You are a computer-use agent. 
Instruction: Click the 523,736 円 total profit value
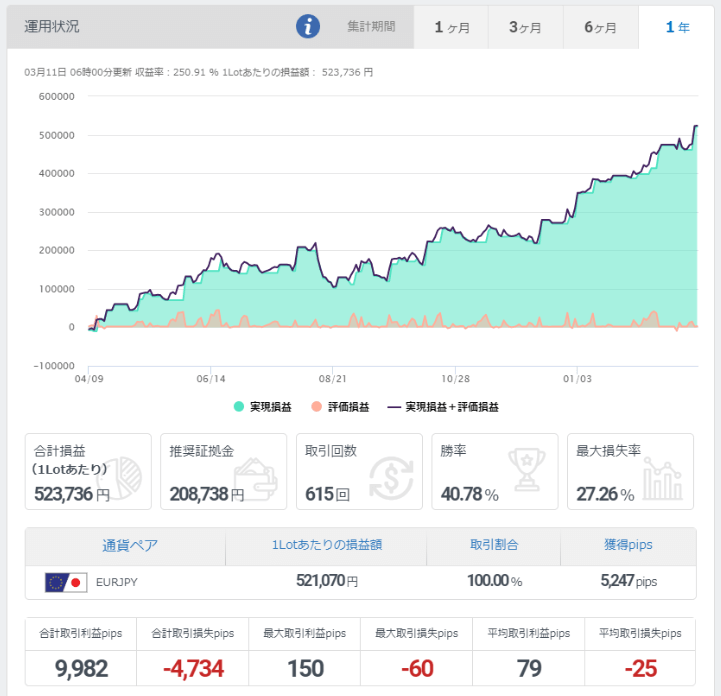point(72,495)
